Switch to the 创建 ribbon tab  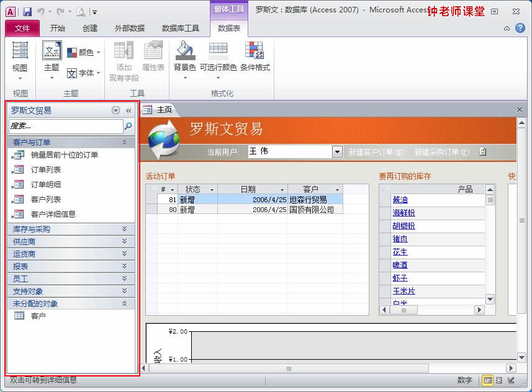[x=90, y=28]
